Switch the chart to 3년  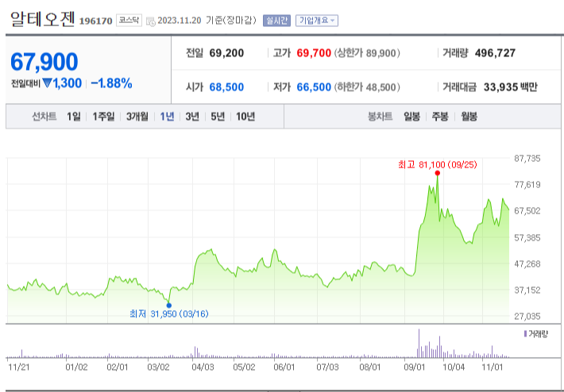(x=192, y=117)
